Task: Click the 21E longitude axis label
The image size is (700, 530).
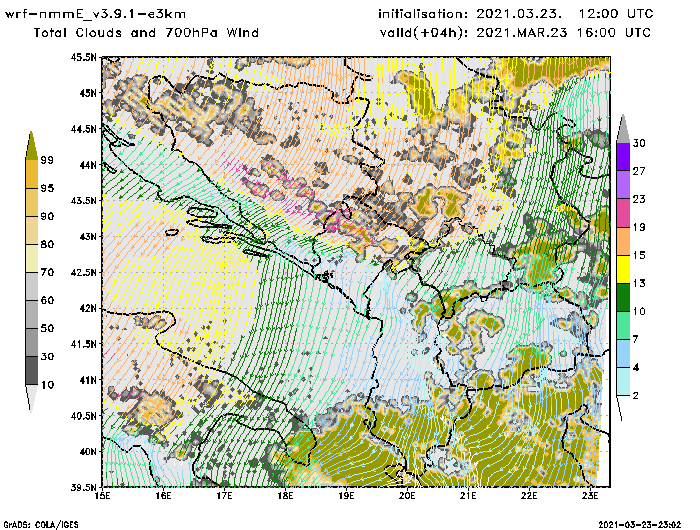Action: pyautogui.click(x=468, y=495)
